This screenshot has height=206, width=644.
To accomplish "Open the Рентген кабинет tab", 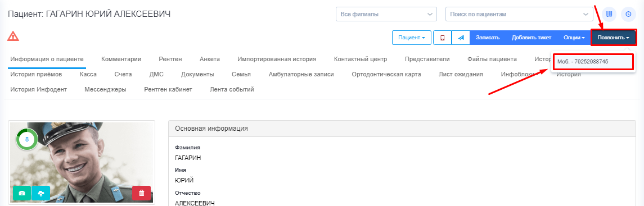I will pos(168,89).
